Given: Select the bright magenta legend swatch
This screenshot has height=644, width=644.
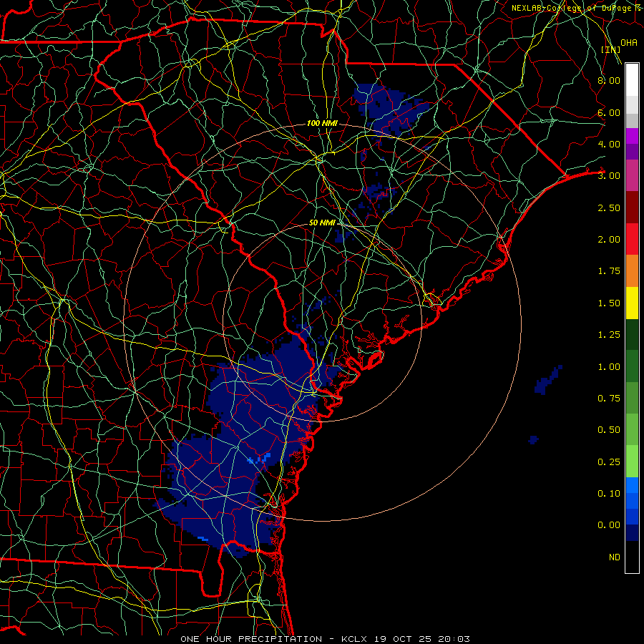Looking at the screenshot, I should pyautogui.click(x=632, y=136).
